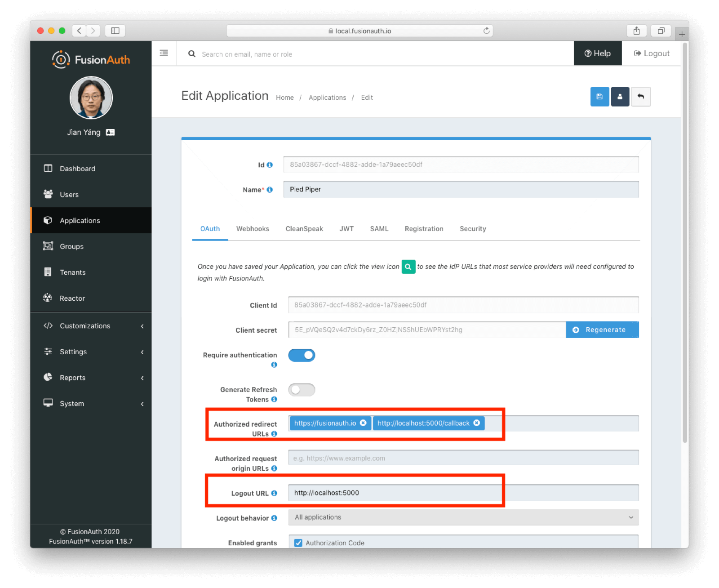Open the Help button
This screenshot has width=719, height=588.
click(598, 53)
